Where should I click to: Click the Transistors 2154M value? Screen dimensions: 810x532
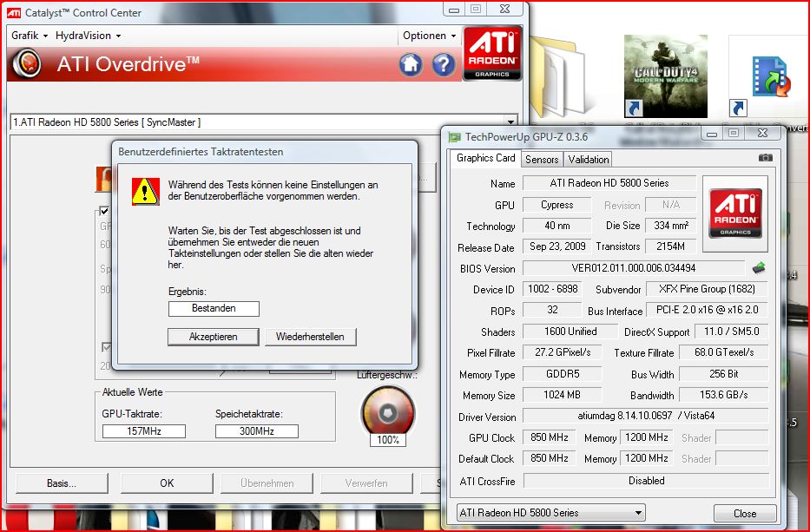pyautogui.click(x=670, y=246)
